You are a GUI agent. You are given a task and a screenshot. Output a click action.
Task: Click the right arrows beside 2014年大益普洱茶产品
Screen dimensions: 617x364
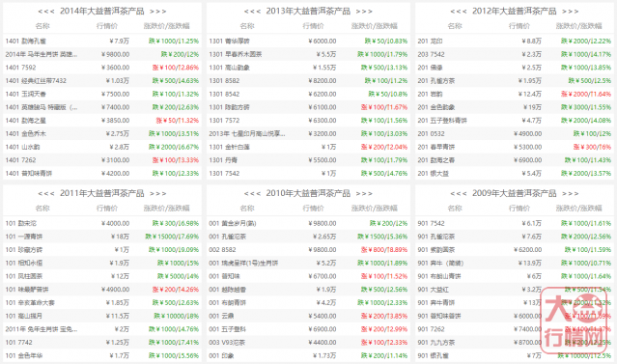tap(157, 12)
